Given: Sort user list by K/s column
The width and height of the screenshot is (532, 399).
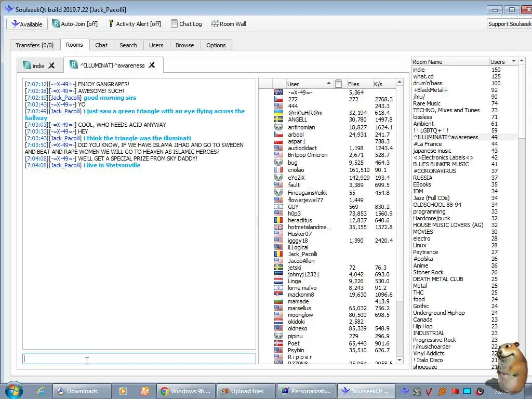Looking at the screenshot, I should [x=384, y=84].
